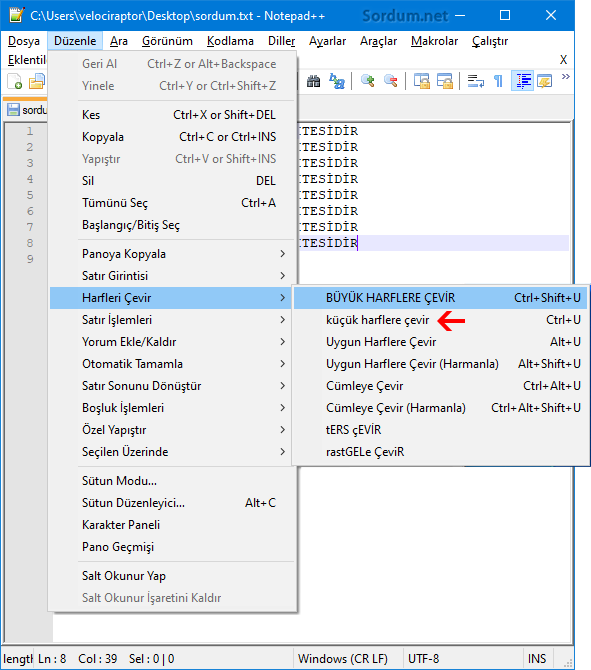Screen dimensions: 591x670
Task: Select rastGELe ÇeviR option
Action: coord(441,452)
